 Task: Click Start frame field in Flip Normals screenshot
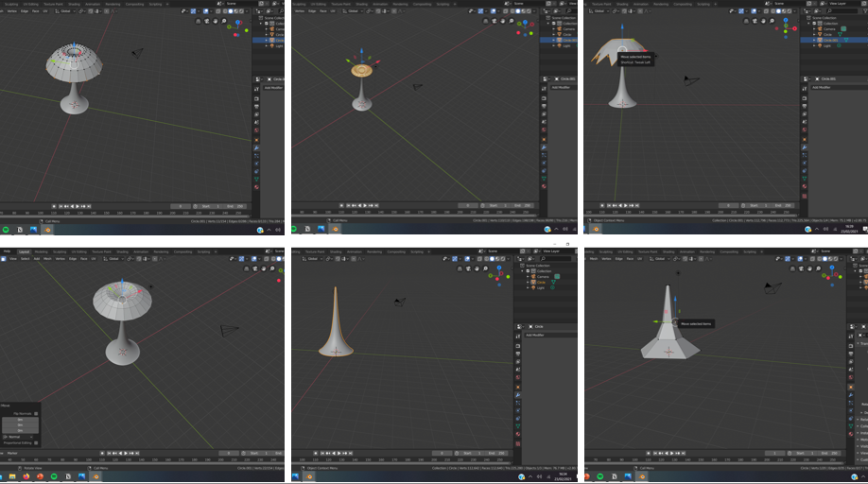(x=257, y=453)
